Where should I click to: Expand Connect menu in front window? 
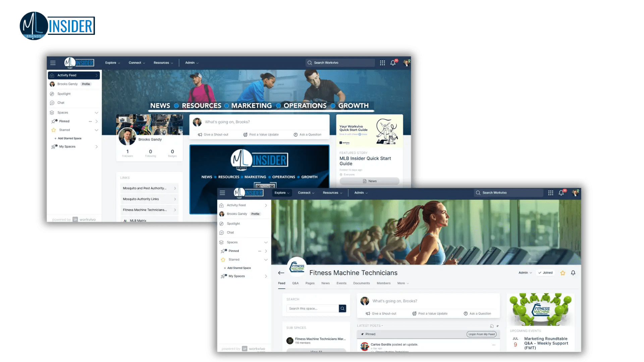[x=306, y=193]
